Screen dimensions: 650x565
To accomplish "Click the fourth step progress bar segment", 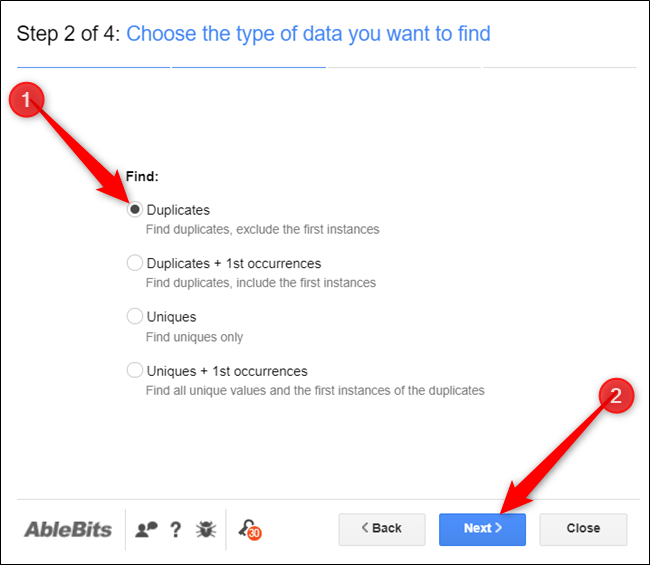I will (559, 68).
